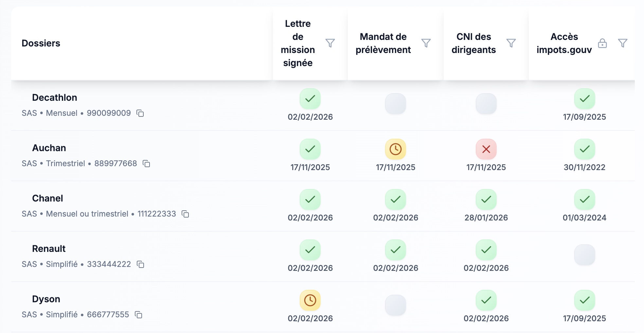Open the Dyson dossier

tap(46, 299)
